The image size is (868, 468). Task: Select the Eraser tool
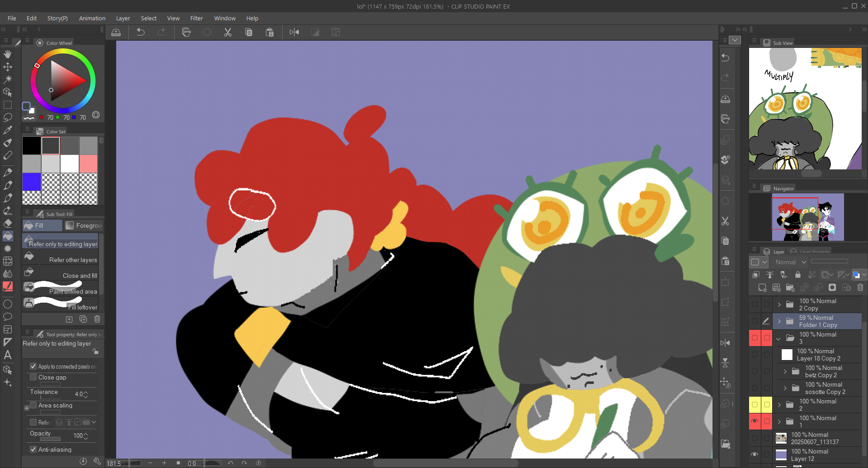8,223
